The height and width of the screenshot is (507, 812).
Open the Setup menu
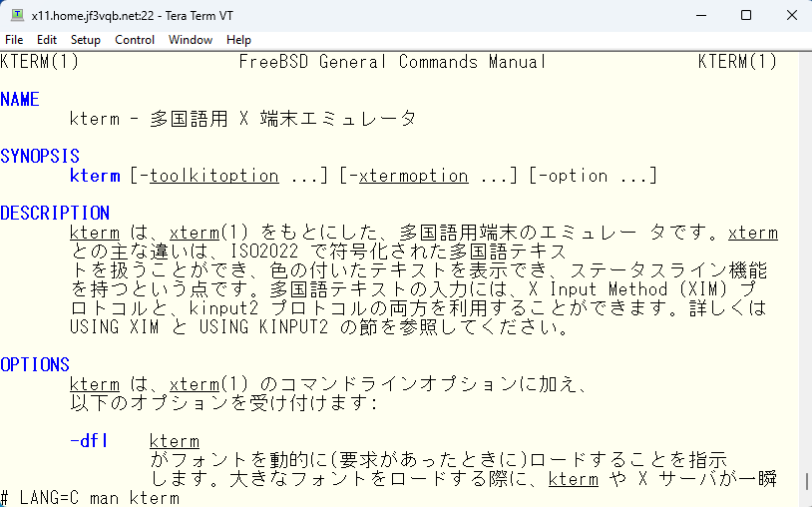(86, 40)
